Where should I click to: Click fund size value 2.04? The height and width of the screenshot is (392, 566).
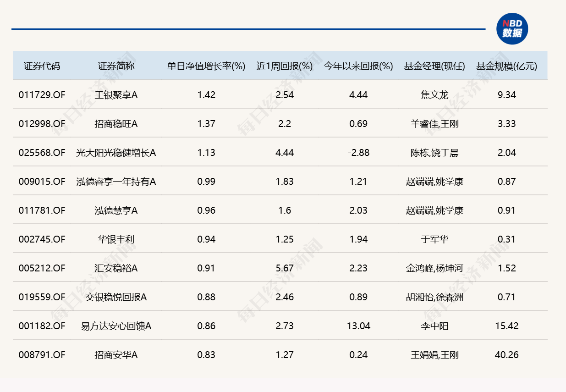click(507, 153)
